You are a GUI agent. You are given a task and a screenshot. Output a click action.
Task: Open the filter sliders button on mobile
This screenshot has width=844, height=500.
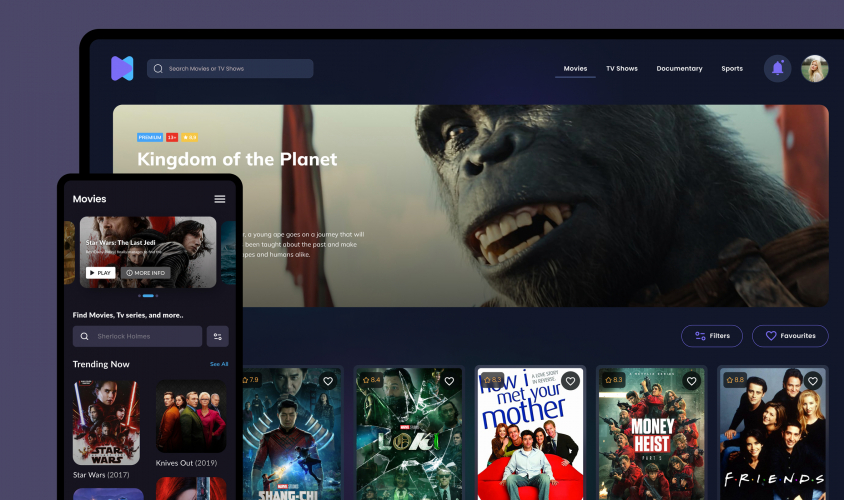tap(217, 336)
